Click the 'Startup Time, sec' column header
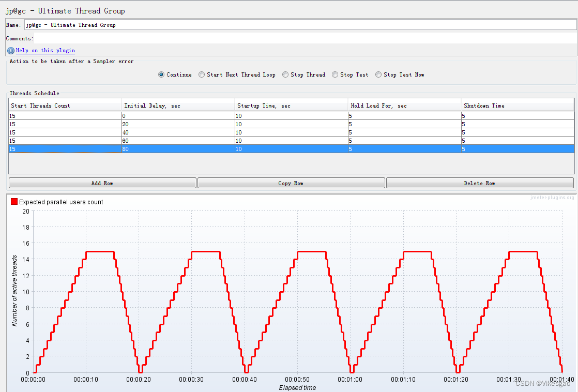 coord(291,105)
